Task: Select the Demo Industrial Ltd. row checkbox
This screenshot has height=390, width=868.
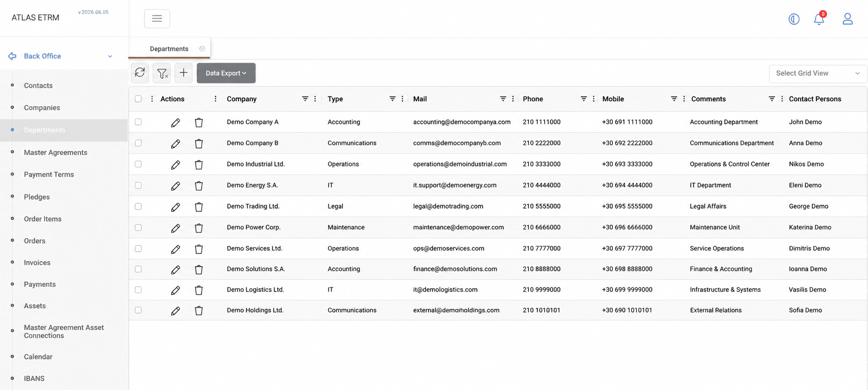Action: [x=138, y=164]
